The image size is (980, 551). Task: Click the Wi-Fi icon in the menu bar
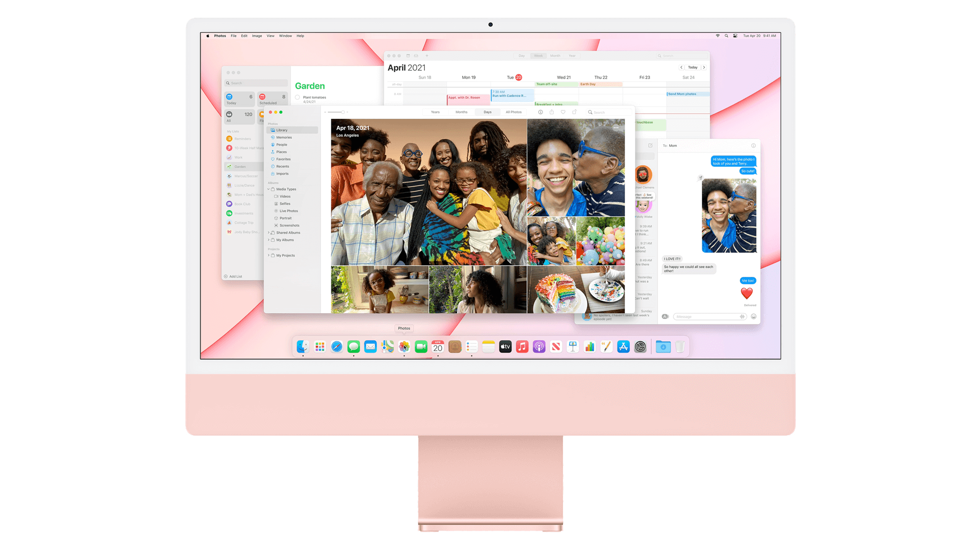(718, 36)
